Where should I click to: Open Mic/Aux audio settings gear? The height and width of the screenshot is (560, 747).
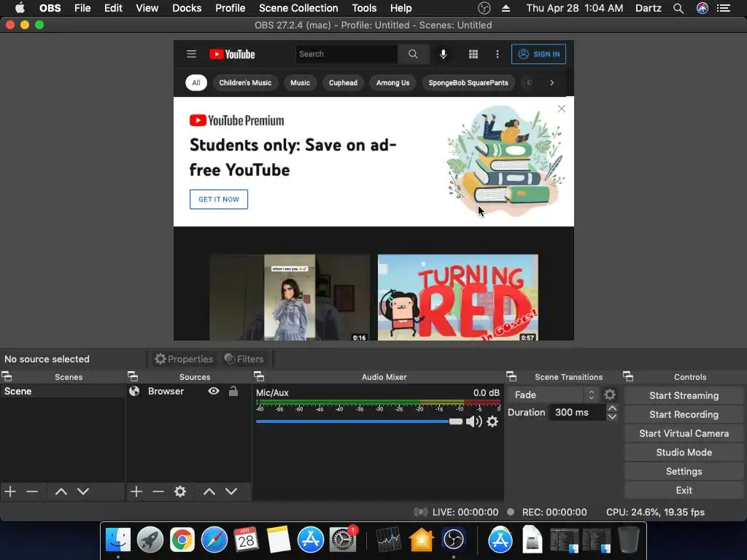click(492, 421)
